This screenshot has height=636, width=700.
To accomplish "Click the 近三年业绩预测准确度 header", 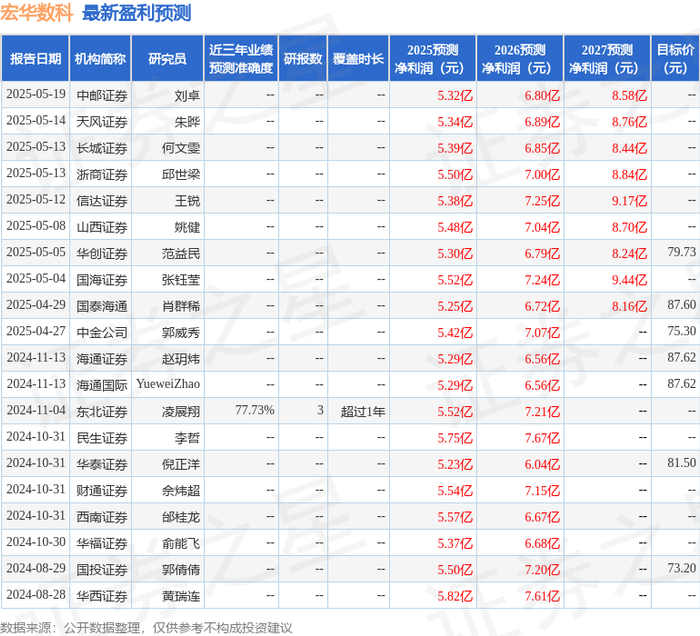I will pyautogui.click(x=241, y=58).
